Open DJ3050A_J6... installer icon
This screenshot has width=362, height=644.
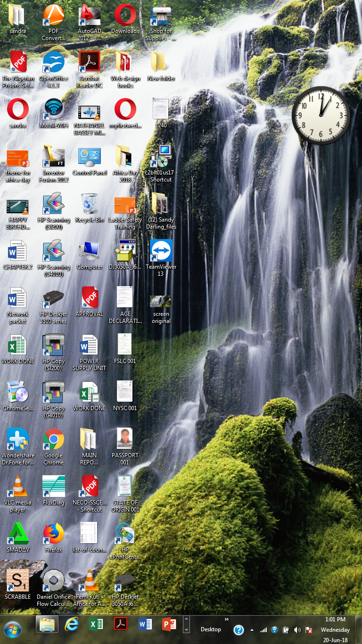[x=125, y=251]
